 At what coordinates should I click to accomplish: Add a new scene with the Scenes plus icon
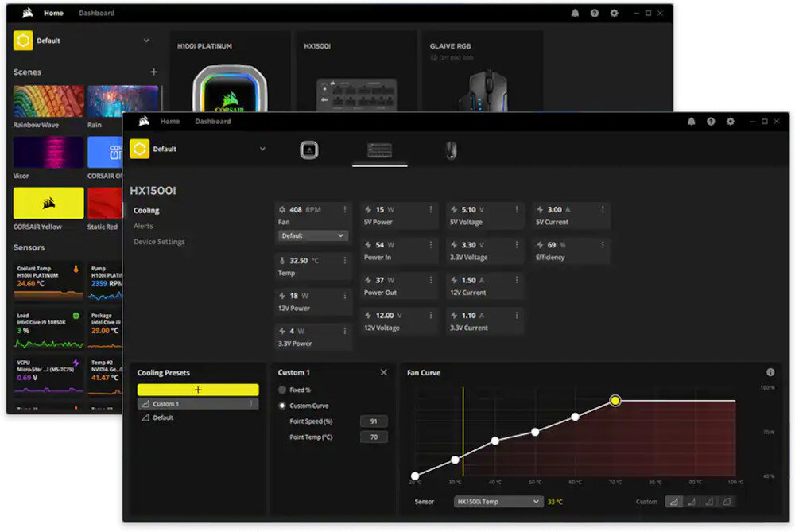(153, 72)
